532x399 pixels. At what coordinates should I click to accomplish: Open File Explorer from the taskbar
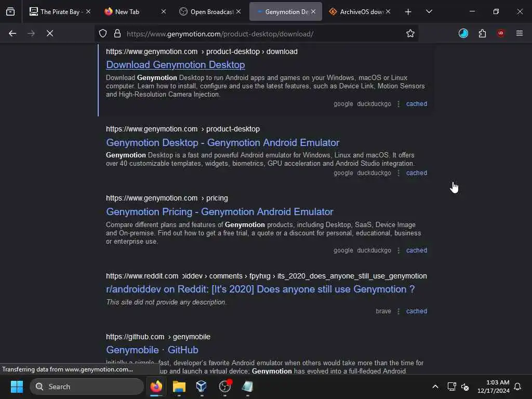(x=179, y=387)
